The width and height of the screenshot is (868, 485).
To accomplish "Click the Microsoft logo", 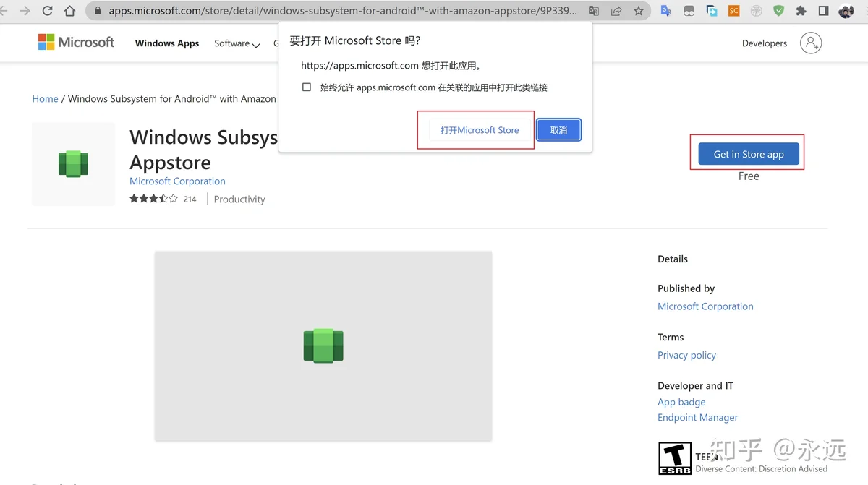I will 76,42.
